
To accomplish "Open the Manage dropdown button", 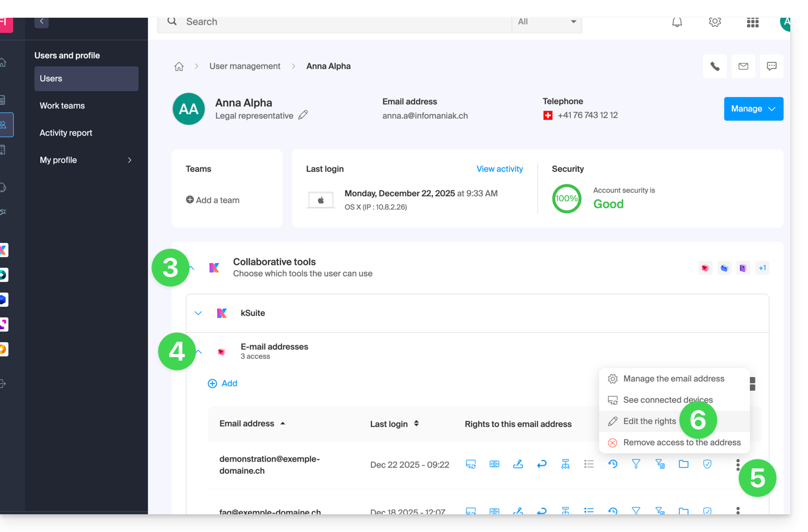I will click(753, 109).
